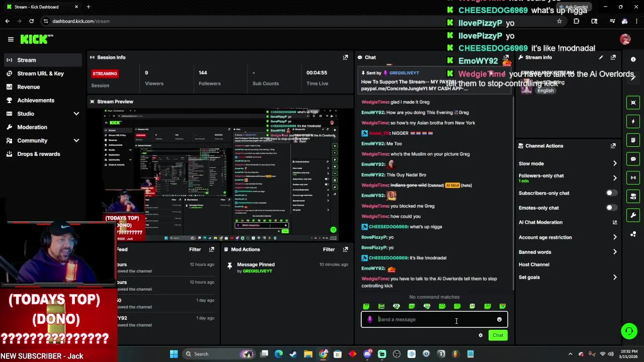Open Achievements in the sidebar
644x362 pixels.
[42, 100]
